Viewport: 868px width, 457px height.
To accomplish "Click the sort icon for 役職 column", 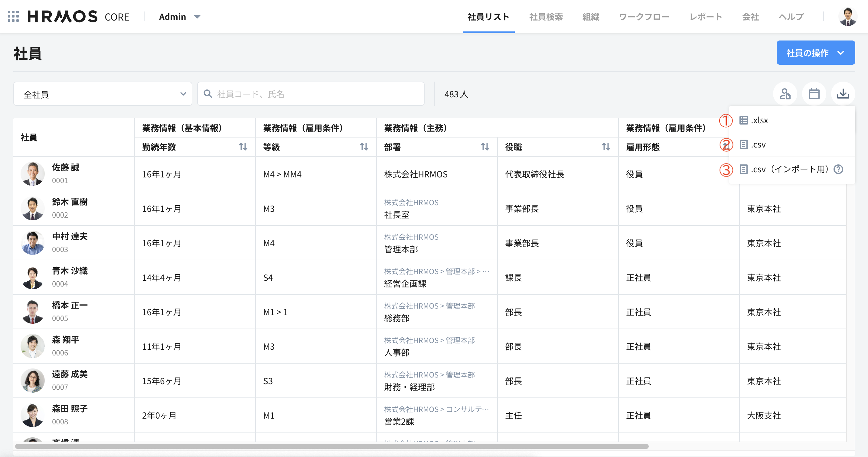I will [x=605, y=147].
